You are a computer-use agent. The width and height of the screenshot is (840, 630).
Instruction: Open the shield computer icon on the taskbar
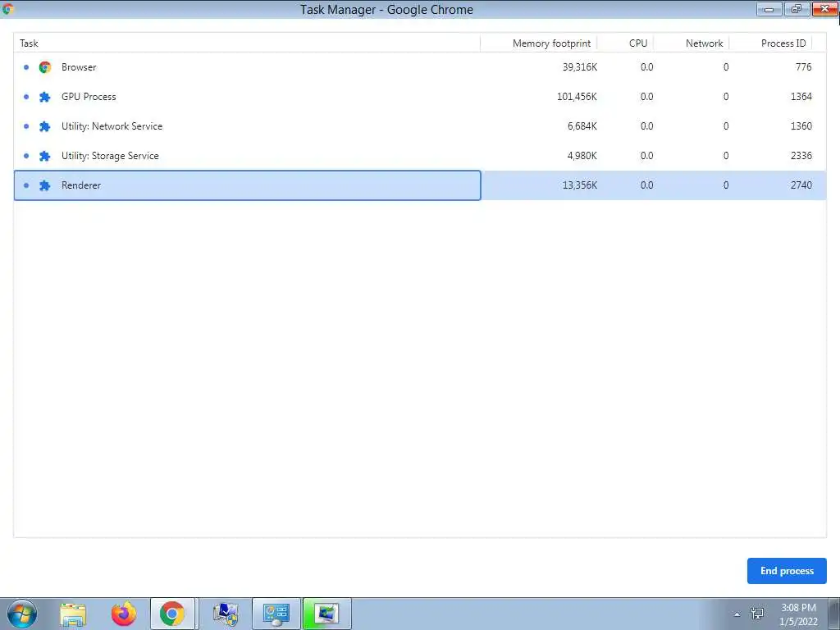pyautogui.click(x=226, y=614)
